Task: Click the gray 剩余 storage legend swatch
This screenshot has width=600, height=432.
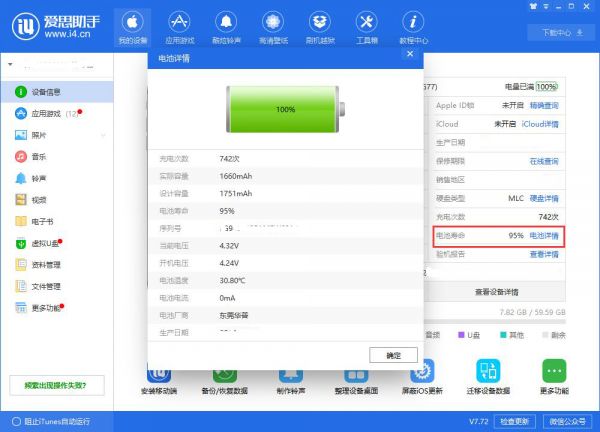Action: tap(545, 335)
